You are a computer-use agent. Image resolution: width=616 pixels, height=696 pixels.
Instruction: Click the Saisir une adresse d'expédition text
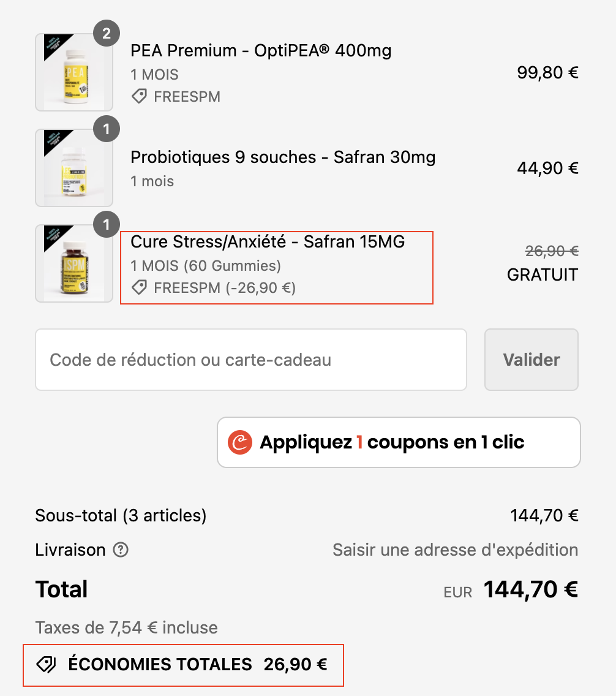tap(456, 550)
